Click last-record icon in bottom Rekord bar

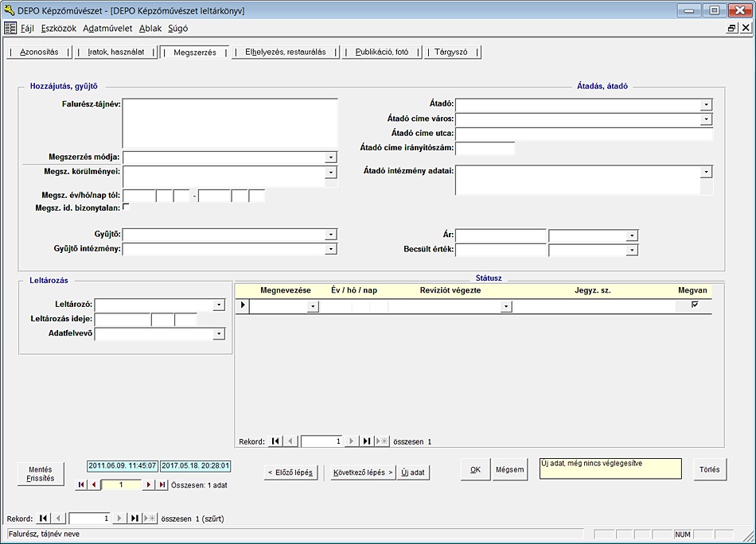134,519
